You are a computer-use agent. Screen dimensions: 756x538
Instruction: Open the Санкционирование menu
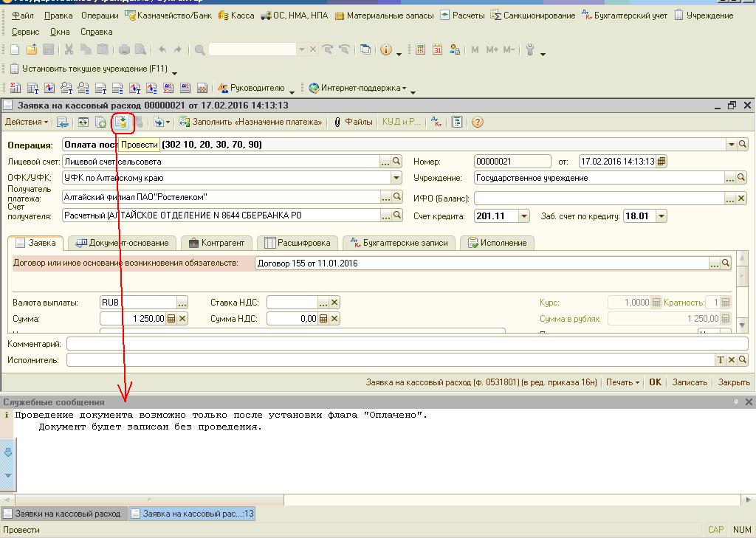[x=533, y=15]
